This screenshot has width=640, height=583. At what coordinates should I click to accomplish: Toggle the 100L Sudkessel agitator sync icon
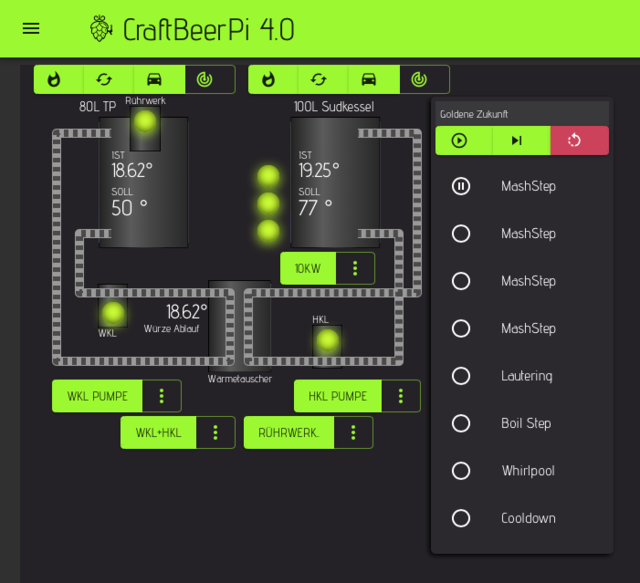tap(319, 79)
